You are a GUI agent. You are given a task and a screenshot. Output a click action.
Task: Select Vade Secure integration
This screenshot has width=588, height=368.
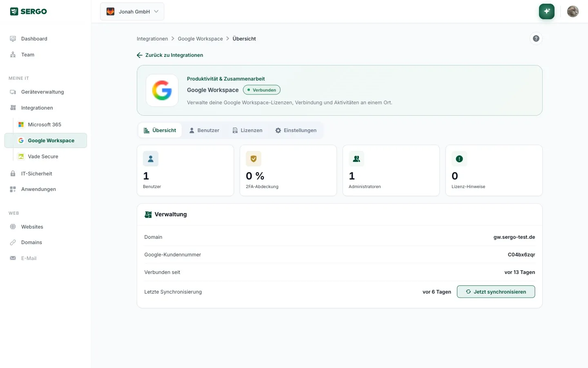(x=50, y=157)
